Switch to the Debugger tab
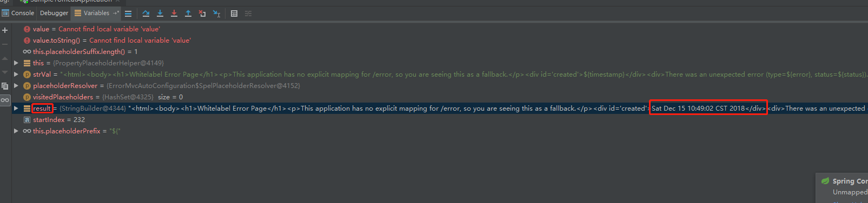Image resolution: width=868 pixels, height=203 pixels. [54, 13]
